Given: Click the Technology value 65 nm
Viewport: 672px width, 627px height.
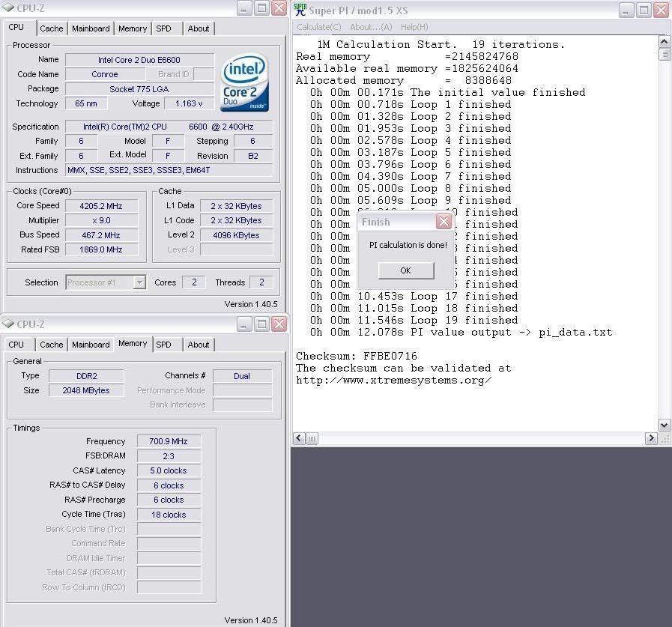Looking at the screenshot, I should 85,103.
